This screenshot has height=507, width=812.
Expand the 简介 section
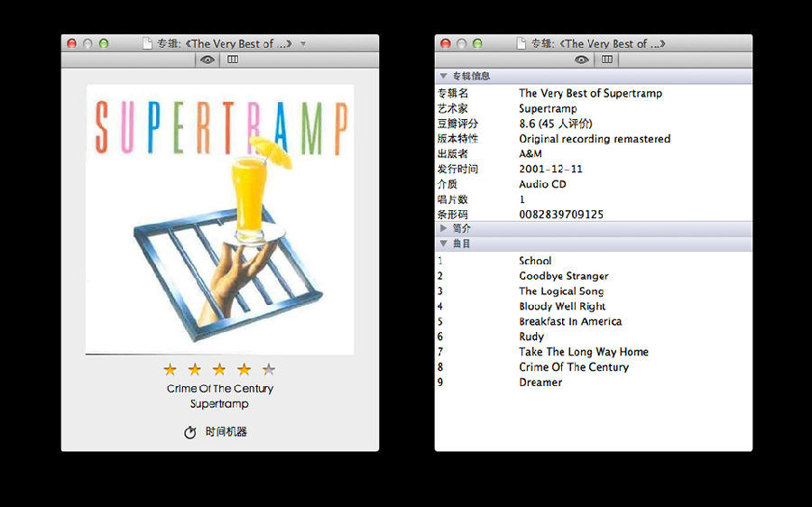[x=443, y=228]
